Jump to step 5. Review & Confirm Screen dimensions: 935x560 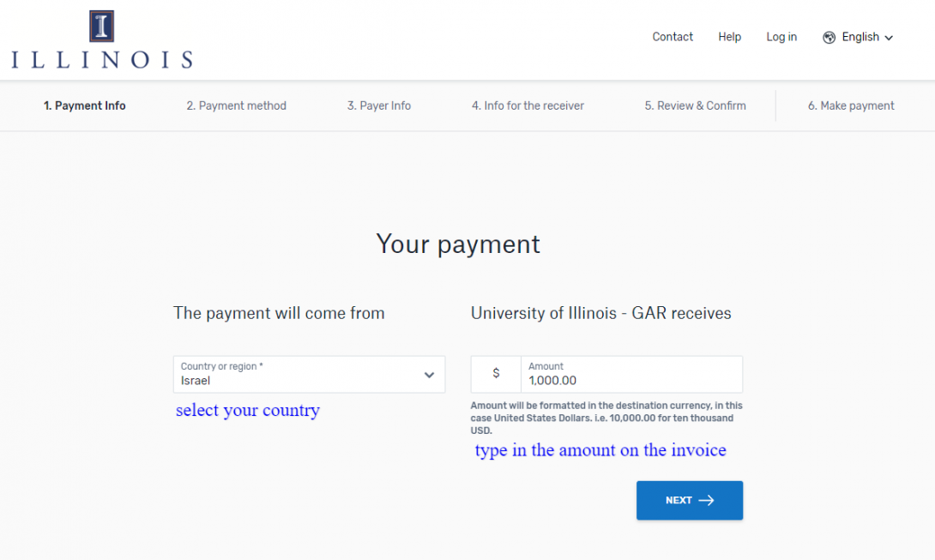(696, 105)
